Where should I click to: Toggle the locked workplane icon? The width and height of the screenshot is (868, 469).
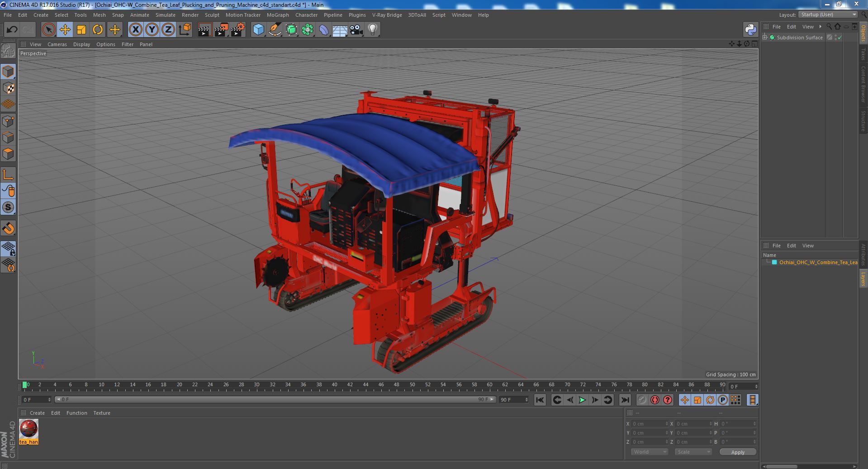pyautogui.click(x=8, y=248)
